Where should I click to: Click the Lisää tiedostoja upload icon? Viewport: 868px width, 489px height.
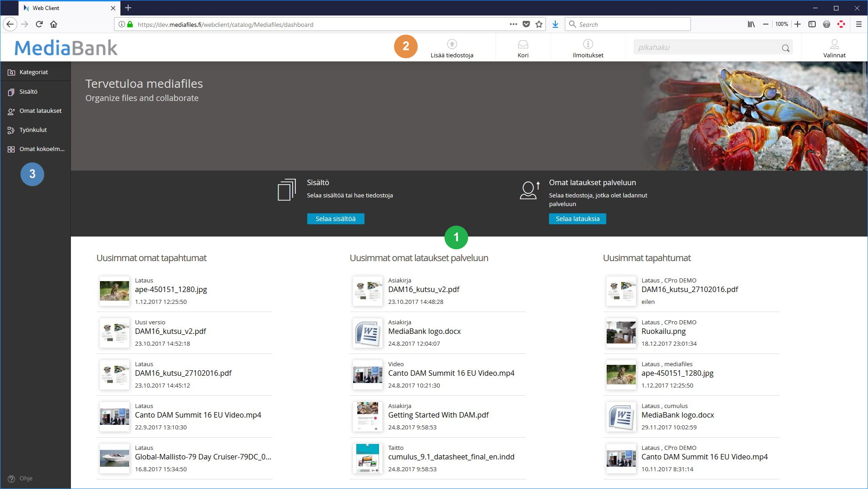tap(452, 44)
